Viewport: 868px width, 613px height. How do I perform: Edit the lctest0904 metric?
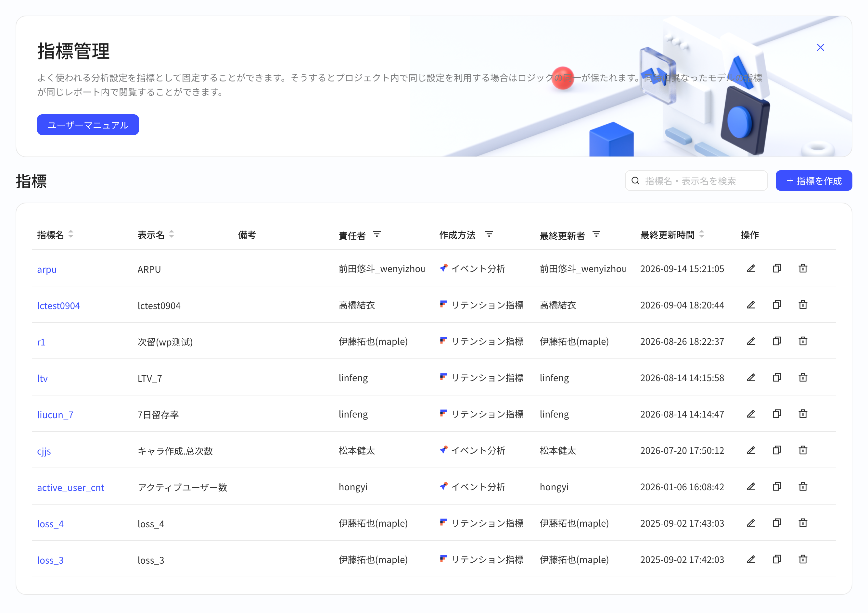751,305
